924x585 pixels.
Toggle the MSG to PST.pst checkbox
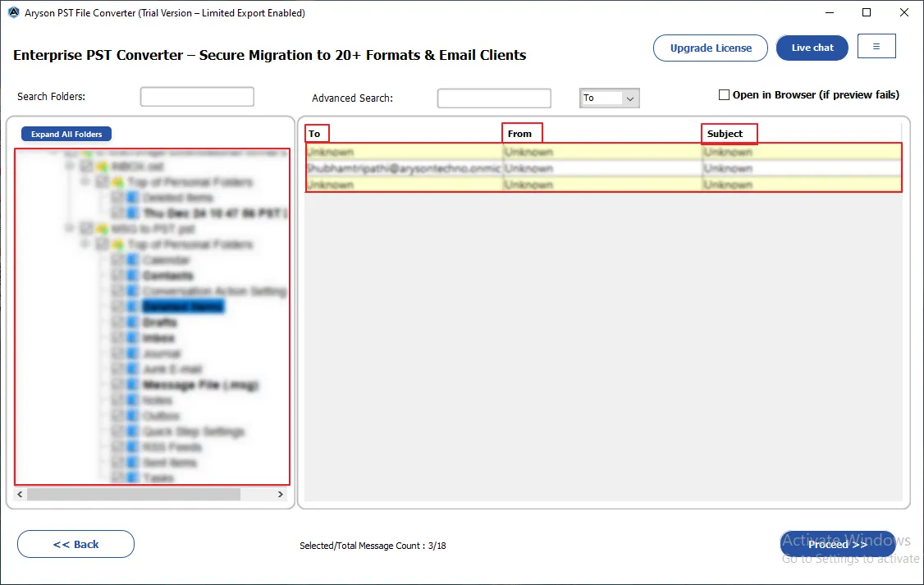(87, 229)
